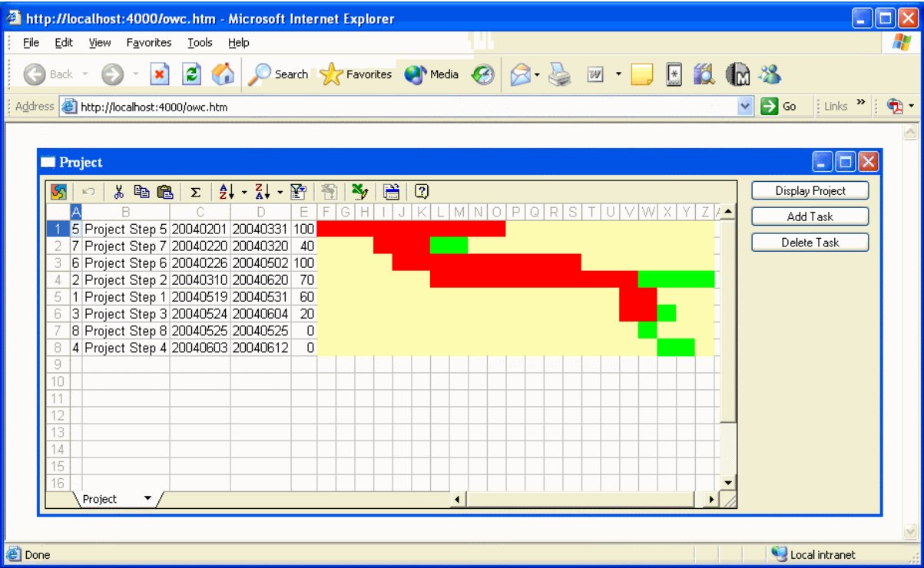Click the browser Forward arrow
This screenshot has height=568, width=924.
tap(113, 74)
